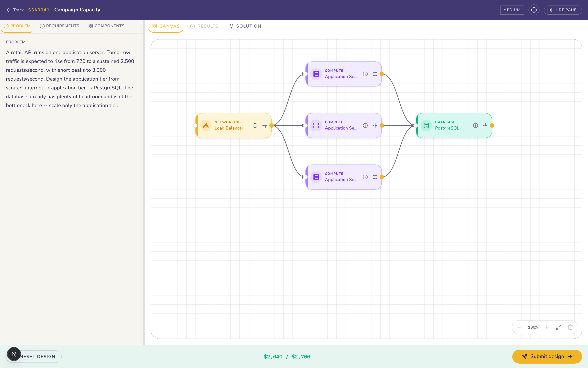This screenshot has width=588, height=368.
Task: Select the Canvas tab
Action: (166, 26)
